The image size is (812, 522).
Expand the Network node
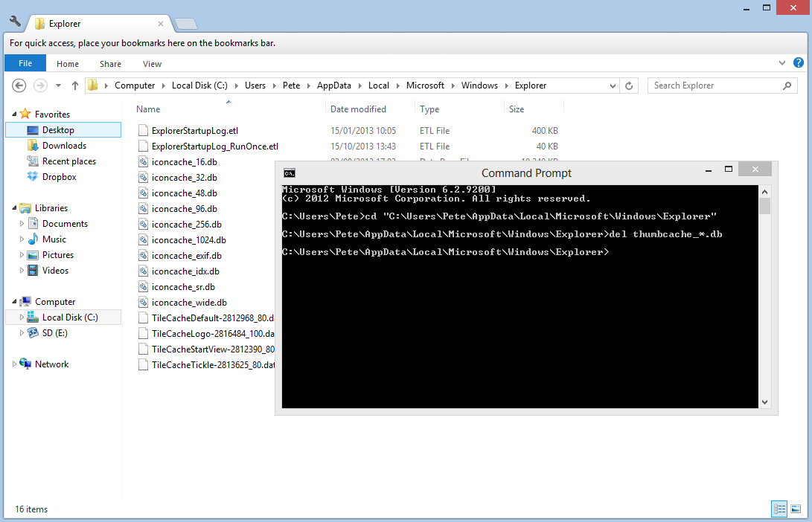[x=14, y=364]
